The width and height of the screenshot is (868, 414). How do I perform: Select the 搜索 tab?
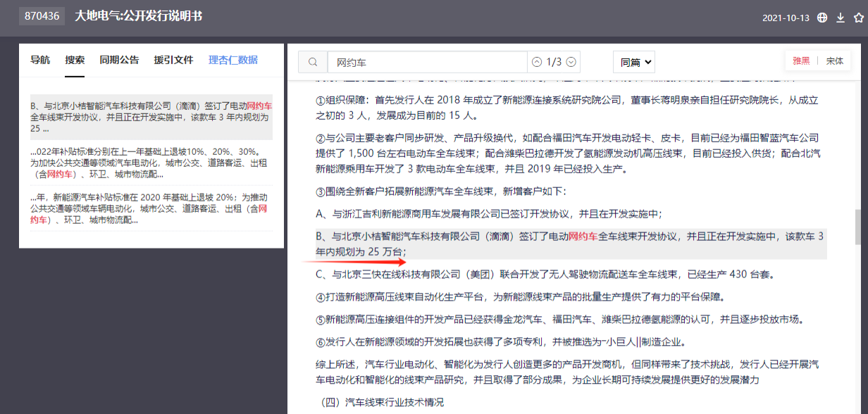(x=75, y=61)
